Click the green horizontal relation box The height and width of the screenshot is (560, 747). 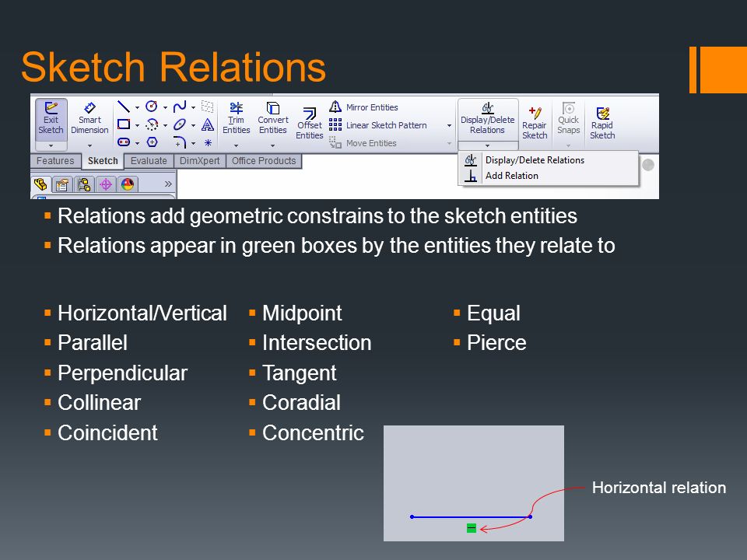pos(472,528)
